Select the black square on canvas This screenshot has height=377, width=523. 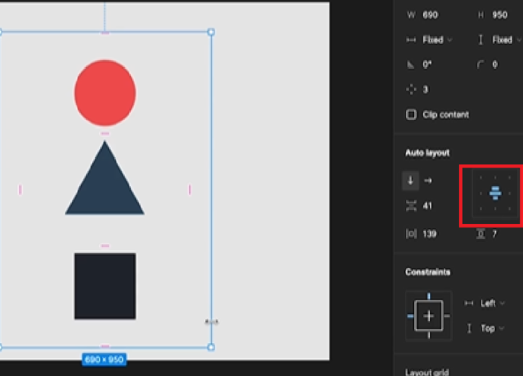click(x=105, y=286)
